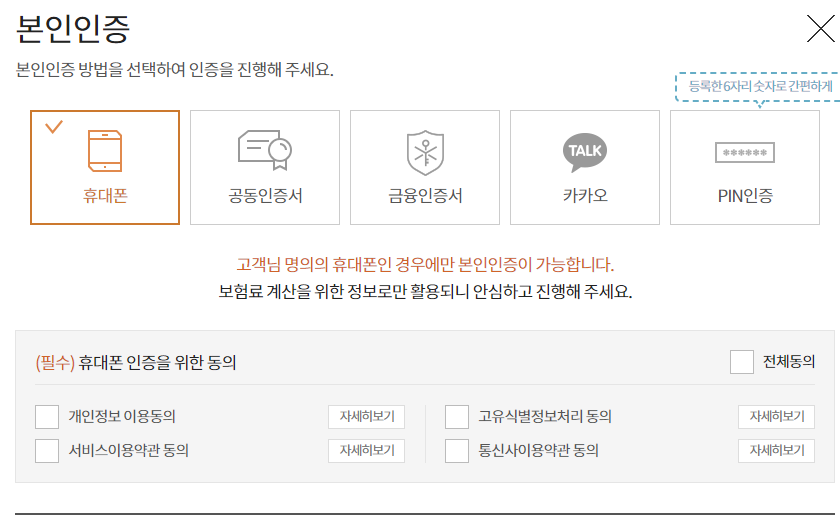
Task: Click the checkmark on 휴대폰 card
Action: 54,127
